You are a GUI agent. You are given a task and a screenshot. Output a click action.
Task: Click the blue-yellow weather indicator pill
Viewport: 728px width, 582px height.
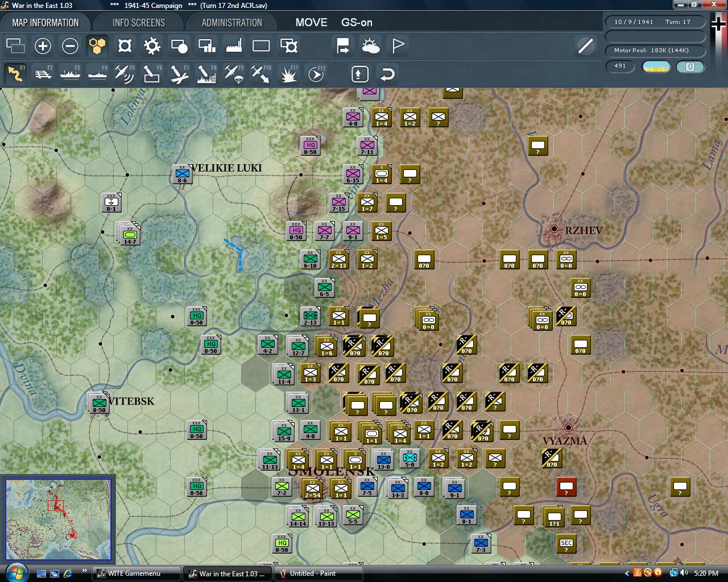(656, 66)
